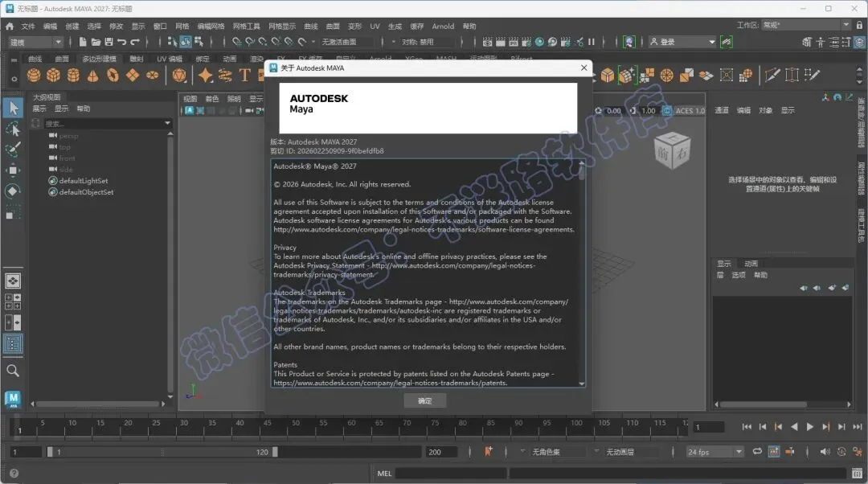Expand the shelf scroll arrows on right

(x=859, y=75)
